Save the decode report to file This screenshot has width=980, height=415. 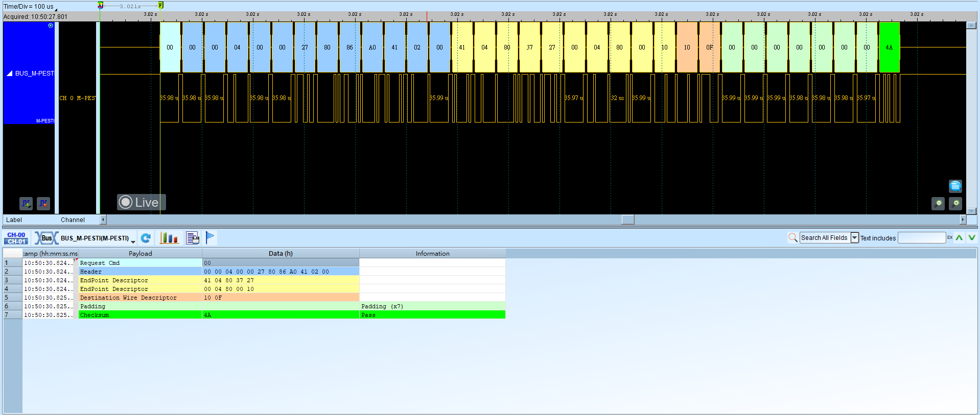pos(193,238)
